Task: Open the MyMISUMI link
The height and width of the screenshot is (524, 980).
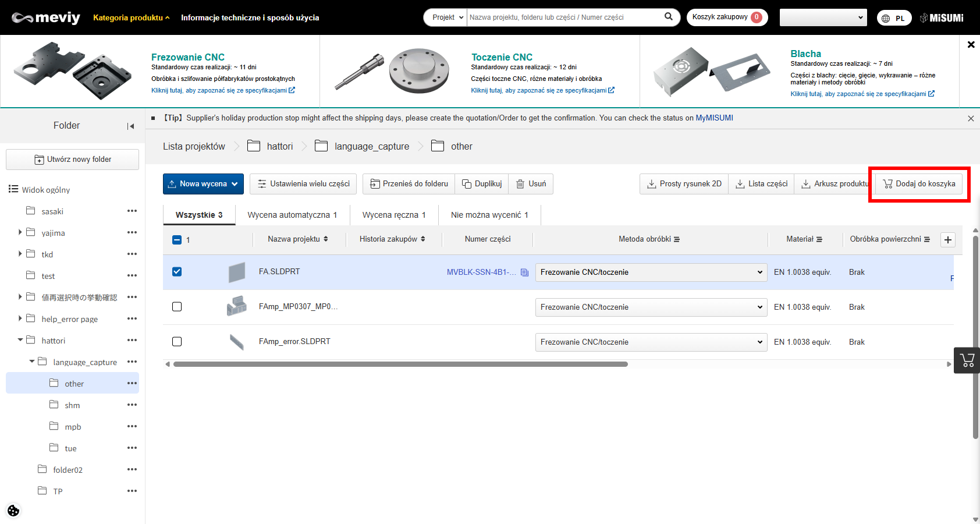Action: (714, 118)
